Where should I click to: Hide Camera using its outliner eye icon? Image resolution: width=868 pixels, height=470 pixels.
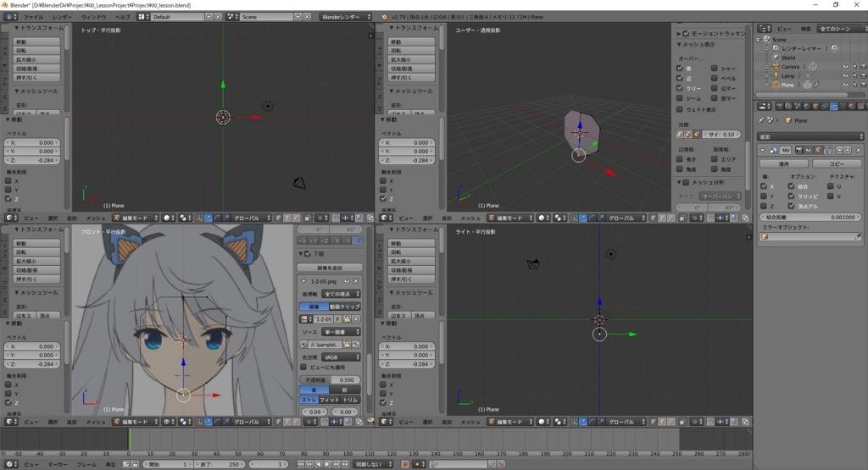(x=845, y=66)
